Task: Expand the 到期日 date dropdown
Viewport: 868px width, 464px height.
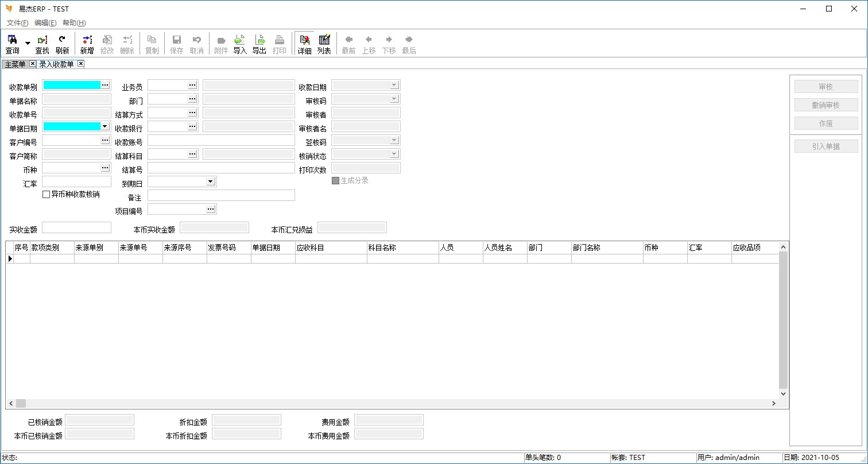Action: [210, 181]
